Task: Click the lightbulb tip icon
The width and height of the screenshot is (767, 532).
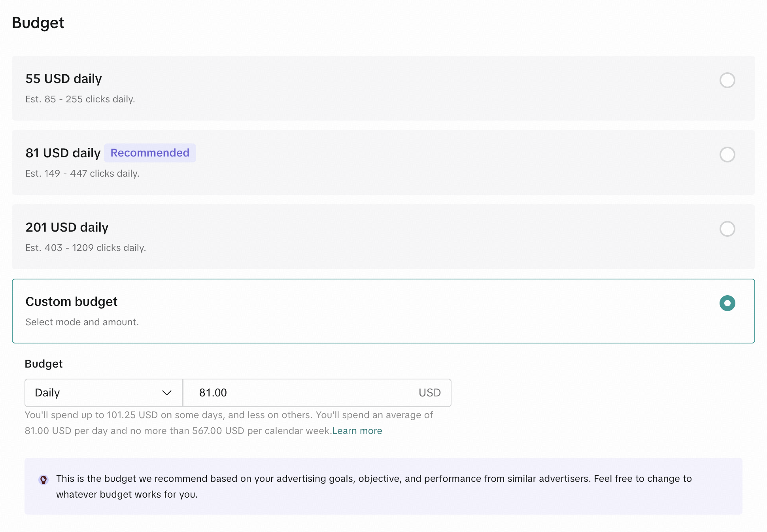Action: coord(43,480)
